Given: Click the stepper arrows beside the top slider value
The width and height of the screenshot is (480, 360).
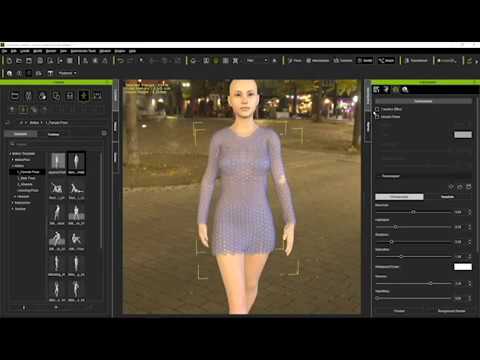Looking at the screenshot, I should pyautogui.click(x=469, y=212).
